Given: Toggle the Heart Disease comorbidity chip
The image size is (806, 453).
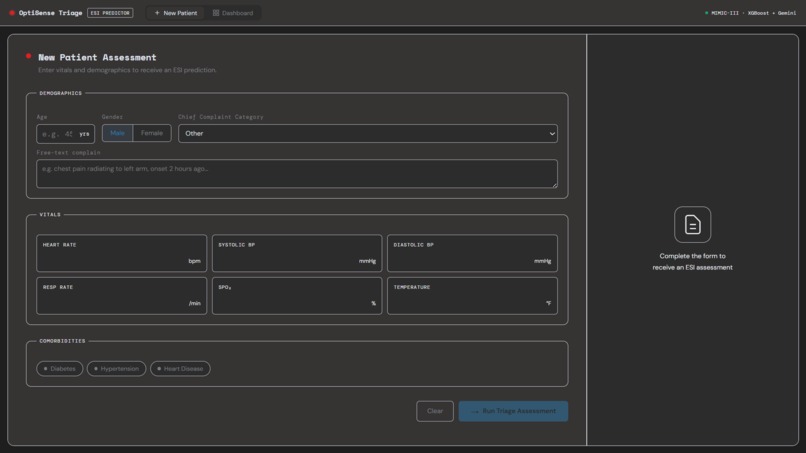Looking at the screenshot, I should pyautogui.click(x=180, y=369).
